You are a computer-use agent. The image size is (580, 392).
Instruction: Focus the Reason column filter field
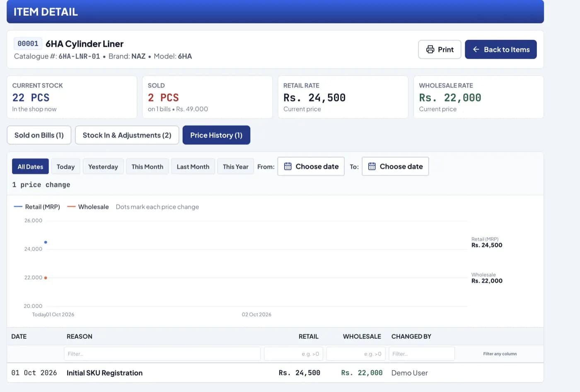pos(162,354)
